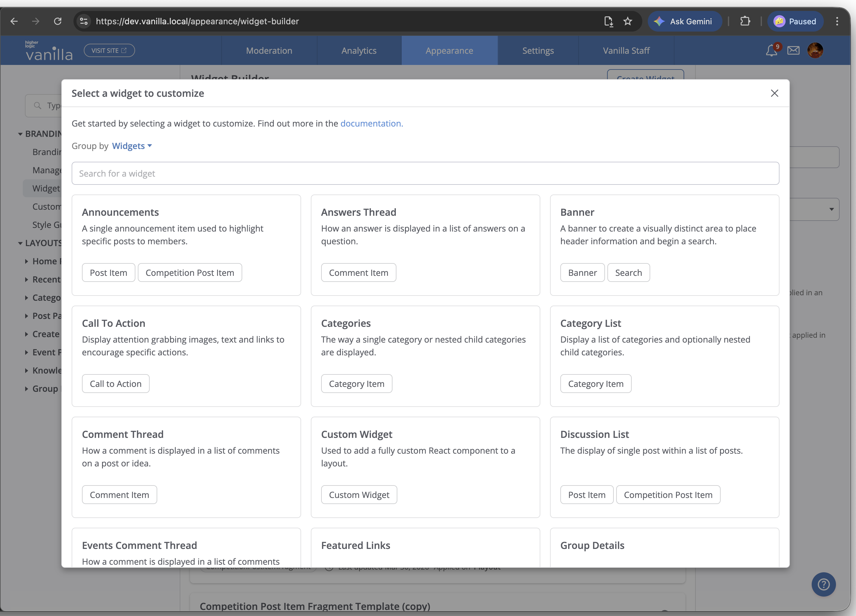Image resolution: width=856 pixels, height=616 pixels.
Task: Reload the page with refresh icon
Action: tap(58, 21)
